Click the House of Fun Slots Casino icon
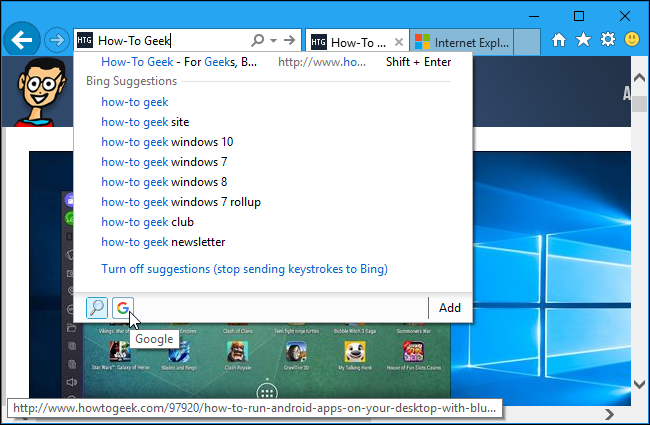650x425 pixels. pos(413,352)
